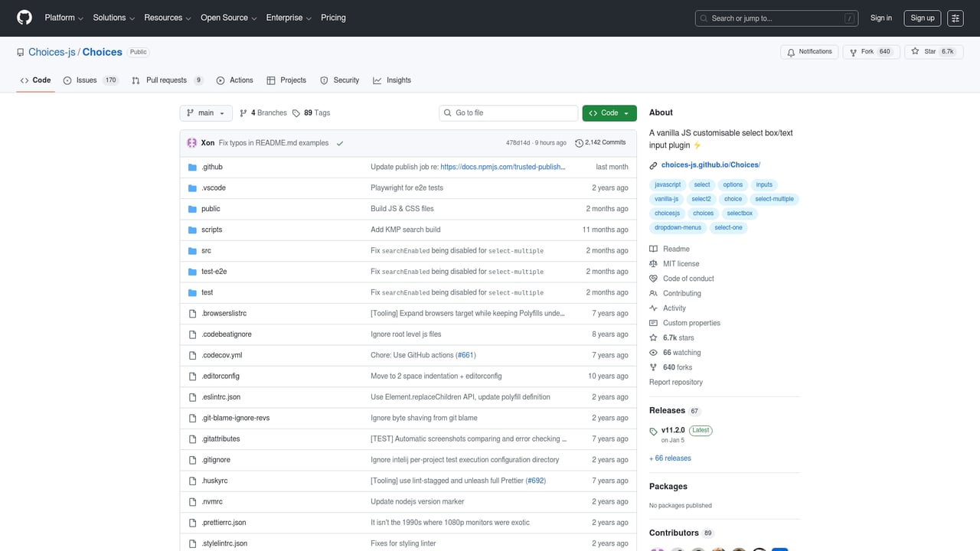Switch to the Issues tab
Image resolution: width=980 pixels, height=551 pixels.
click(87, 80)
